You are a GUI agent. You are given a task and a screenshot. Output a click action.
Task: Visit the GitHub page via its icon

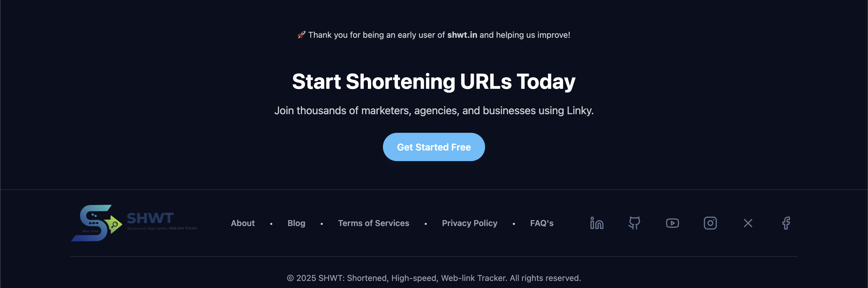pyautogui.click(x=634, y=223)
